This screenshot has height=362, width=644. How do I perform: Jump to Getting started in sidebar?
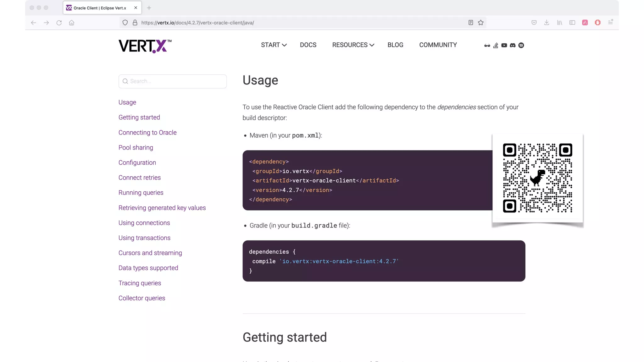[139, 117]
